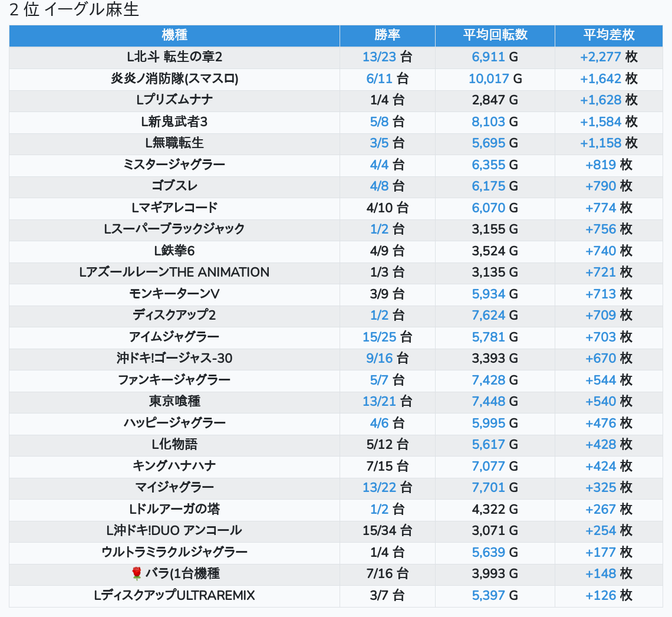The width and height of the screenshot is (672, 617).
Task: Click the 機種 column header
Action: coord(174,35)
